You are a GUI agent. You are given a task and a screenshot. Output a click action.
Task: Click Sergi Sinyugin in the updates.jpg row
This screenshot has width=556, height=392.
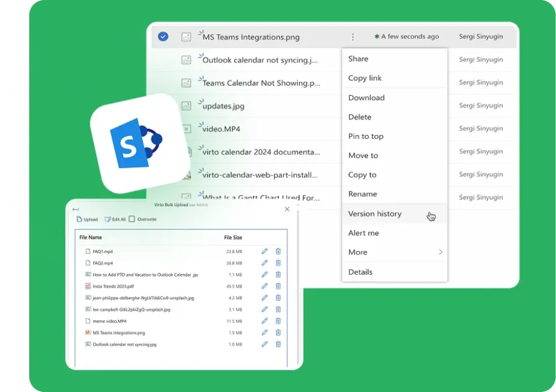click(x=481, y=106)
